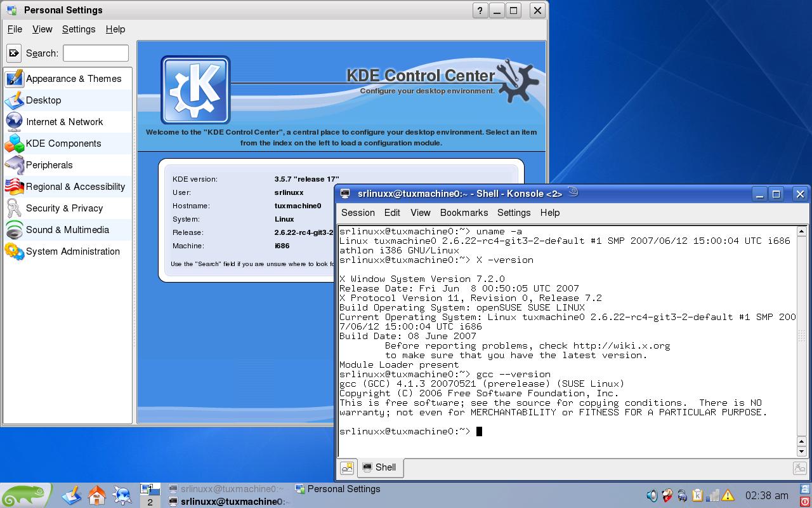Select Sound & Multimedia icon

(14, 230)
